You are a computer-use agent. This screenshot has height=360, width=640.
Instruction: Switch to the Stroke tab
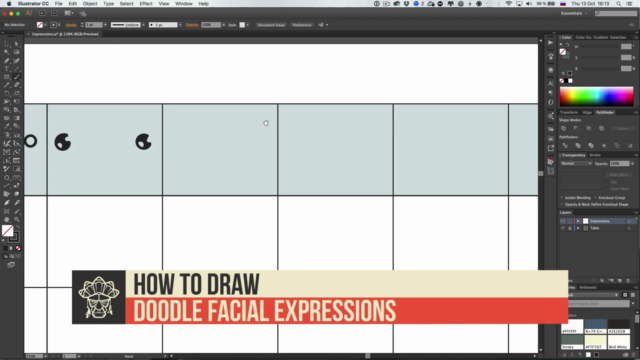595,155
